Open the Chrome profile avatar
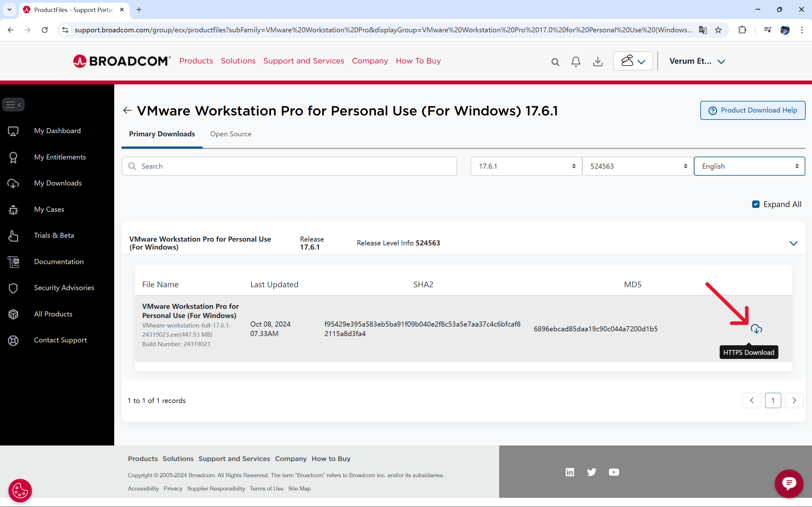812x507 pixels. 785,30
